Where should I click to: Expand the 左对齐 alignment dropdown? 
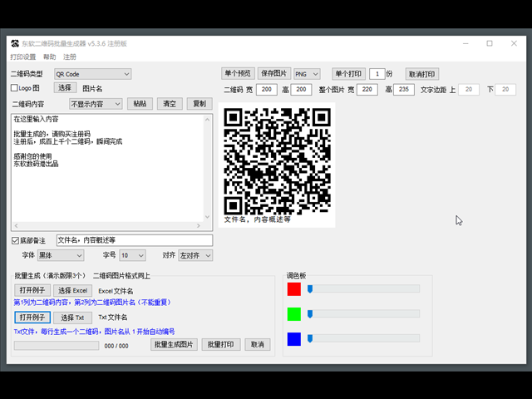click(196, 255)
